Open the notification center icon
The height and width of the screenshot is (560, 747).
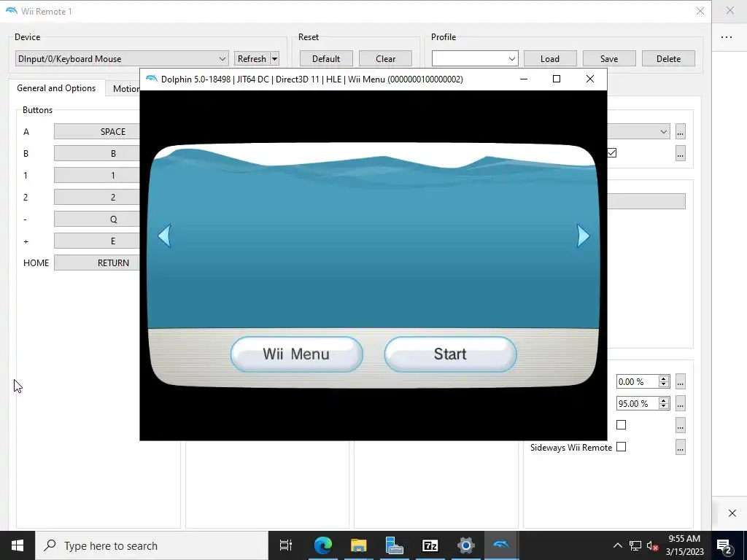tap(724, 545)
